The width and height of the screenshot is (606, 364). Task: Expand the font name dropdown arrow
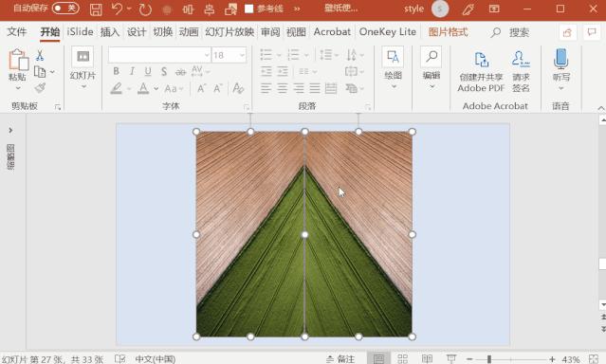(x=207, y=55)
